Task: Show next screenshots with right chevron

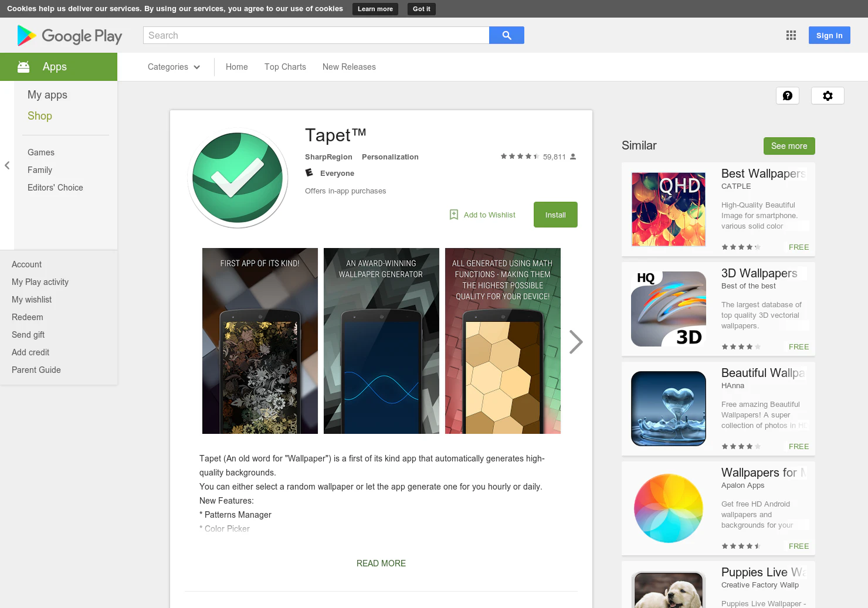Action: pyautogui.click(x=576, y=342)
